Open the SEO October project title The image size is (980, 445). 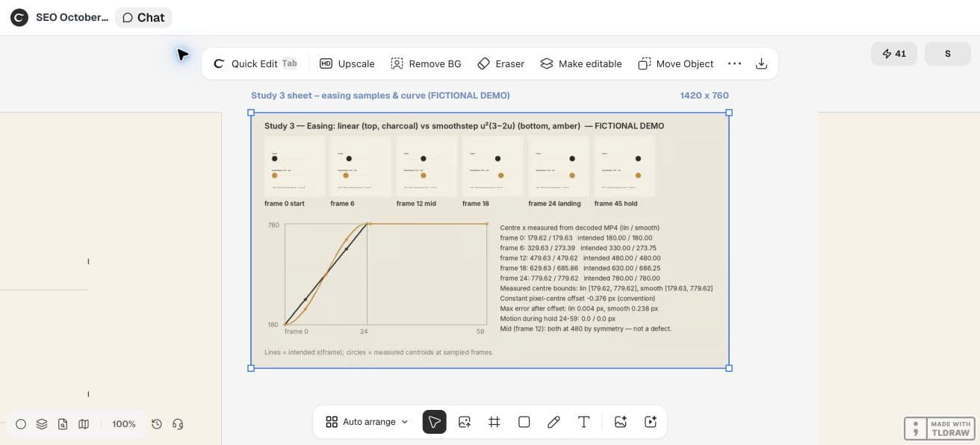[72, 17]
